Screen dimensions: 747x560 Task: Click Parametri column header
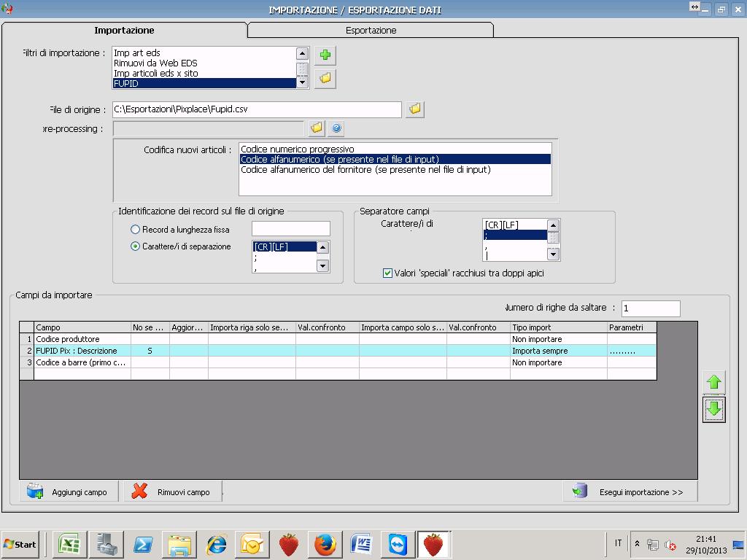(632, 327)
